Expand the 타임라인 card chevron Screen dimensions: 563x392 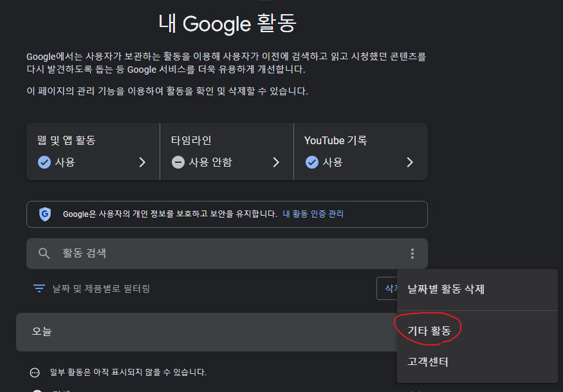coord(276,162)
